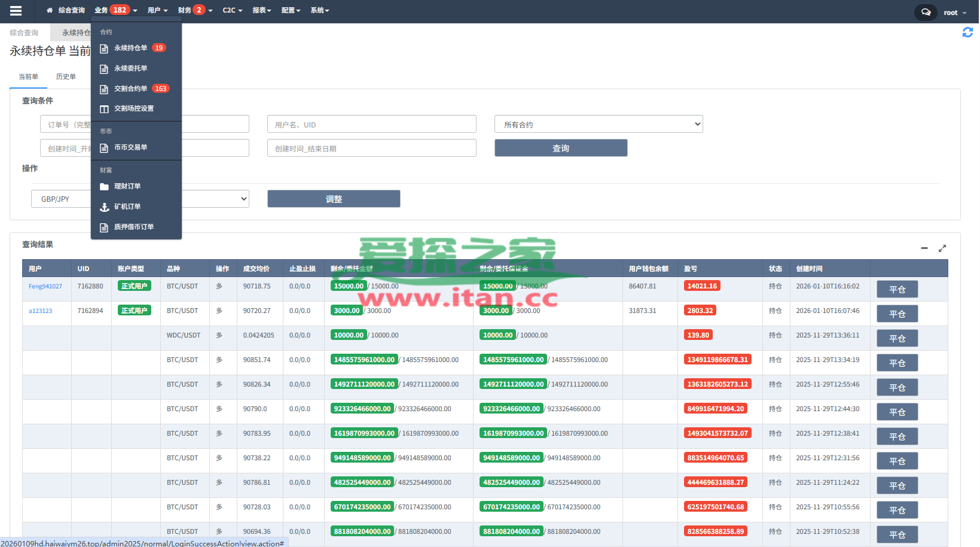
Task: Open the root user dropdown
Action: [x=955, y=13]
